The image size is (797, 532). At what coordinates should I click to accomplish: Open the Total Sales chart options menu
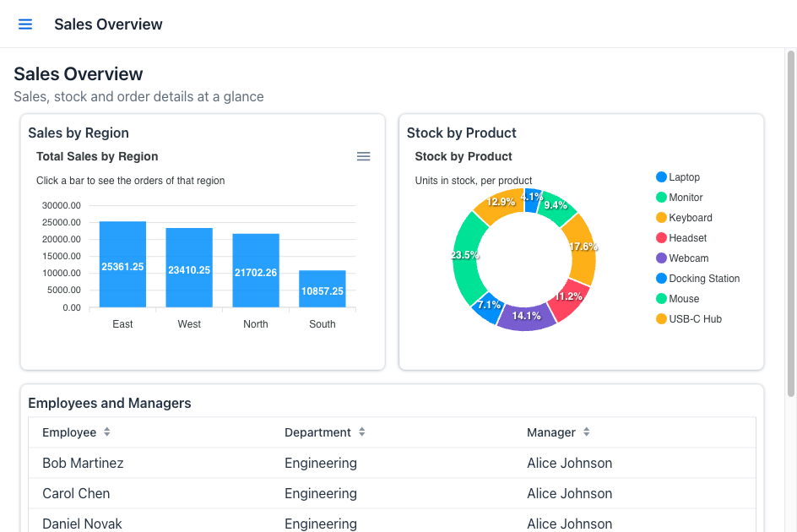[x=363, y=157]
